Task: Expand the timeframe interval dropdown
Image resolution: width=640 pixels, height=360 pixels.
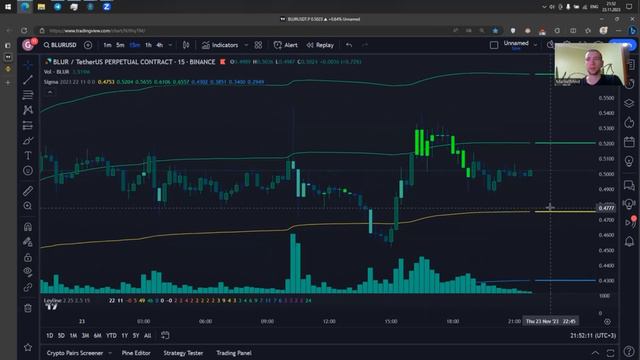Action: [x=170, y=45]
